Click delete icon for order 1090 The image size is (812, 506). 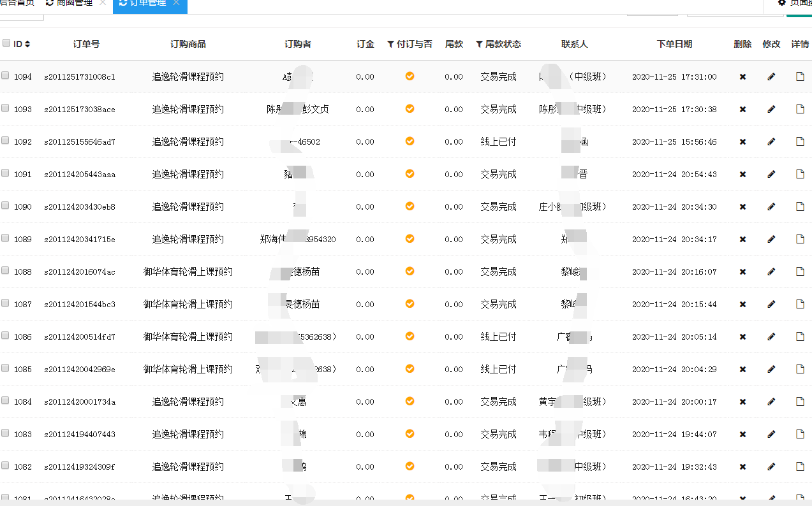742,207
